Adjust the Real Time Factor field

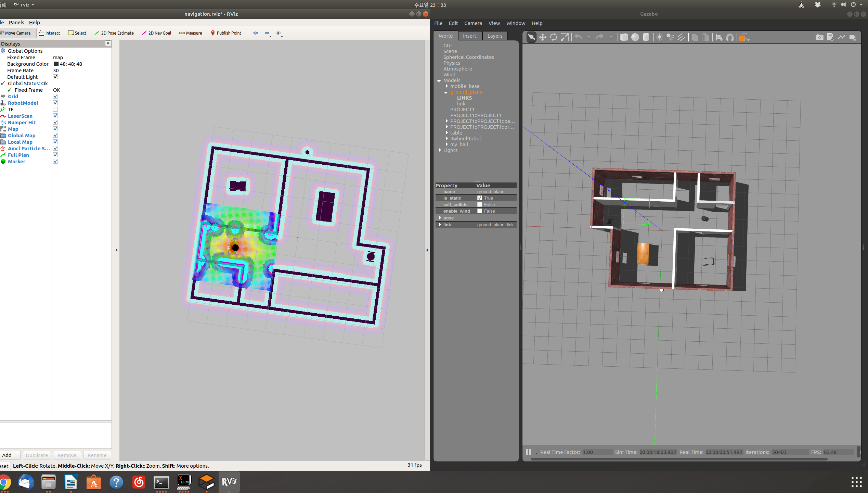coord(597,452)
